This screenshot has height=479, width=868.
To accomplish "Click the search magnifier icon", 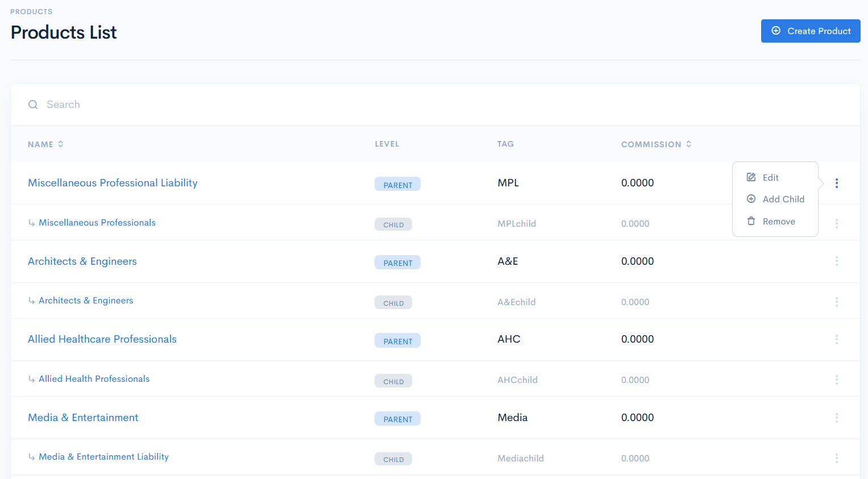I will pyautogui.click(x=33, y=105).
